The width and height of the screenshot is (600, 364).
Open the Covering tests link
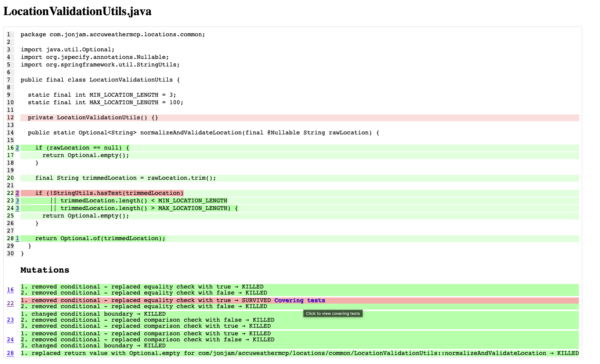[x=299, y=301]
